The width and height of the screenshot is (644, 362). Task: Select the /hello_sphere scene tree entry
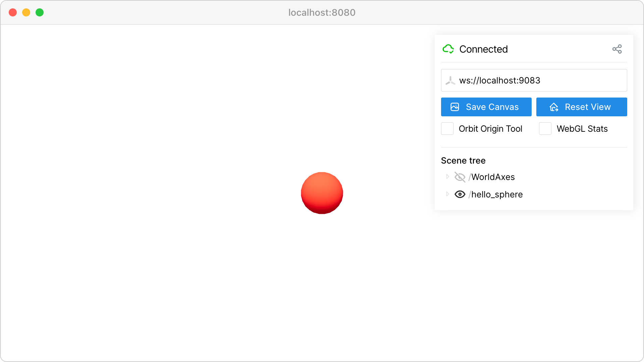click(x=496, y=194)
